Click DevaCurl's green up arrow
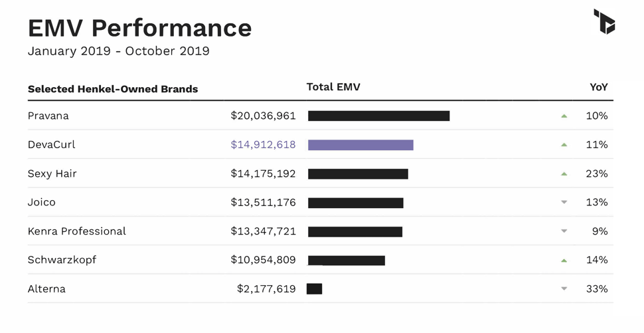 coord(564,145)
